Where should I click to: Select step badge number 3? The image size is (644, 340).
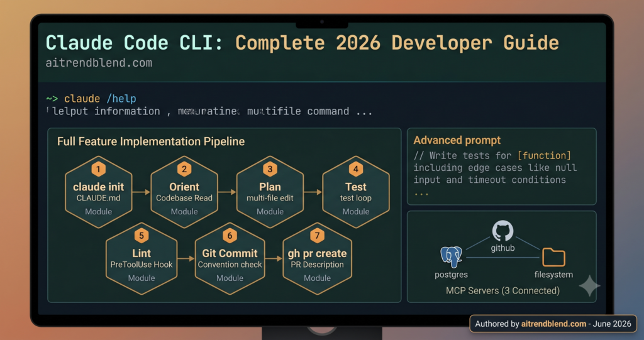[270, 169]
